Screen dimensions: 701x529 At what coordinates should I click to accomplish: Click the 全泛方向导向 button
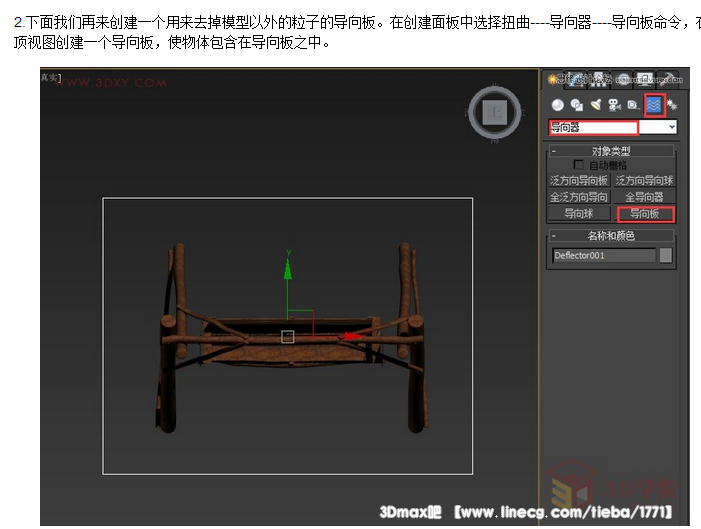(x=579, y=197)
